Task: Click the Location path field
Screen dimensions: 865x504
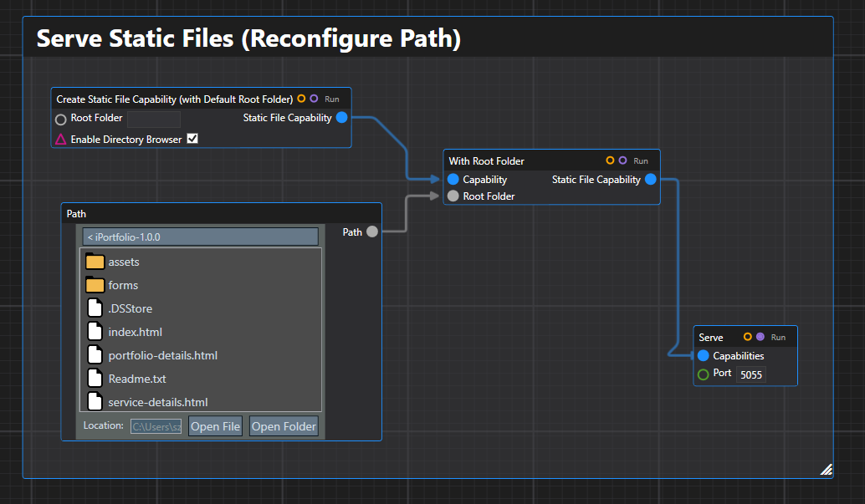Action: (156, 426)
